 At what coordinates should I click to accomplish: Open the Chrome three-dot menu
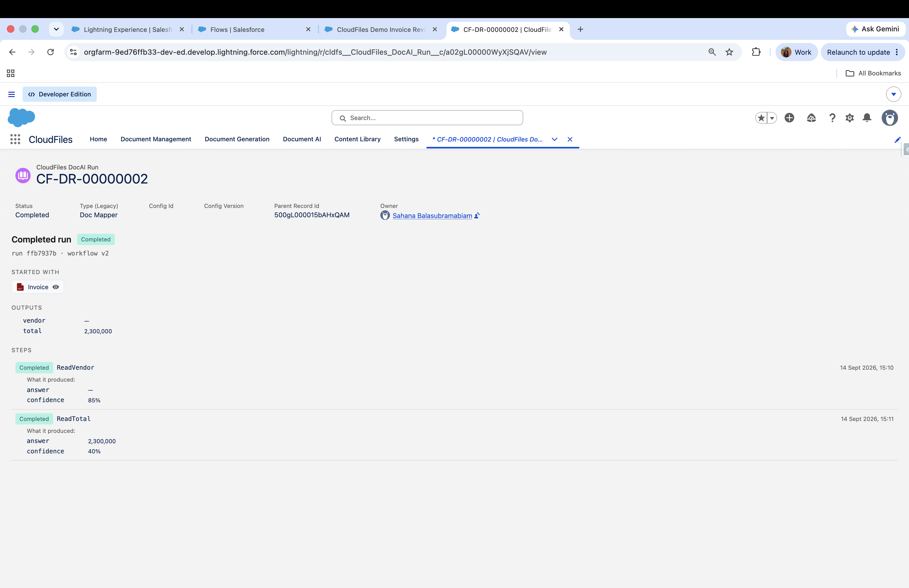pyautogui.click(x=897, y=52)
